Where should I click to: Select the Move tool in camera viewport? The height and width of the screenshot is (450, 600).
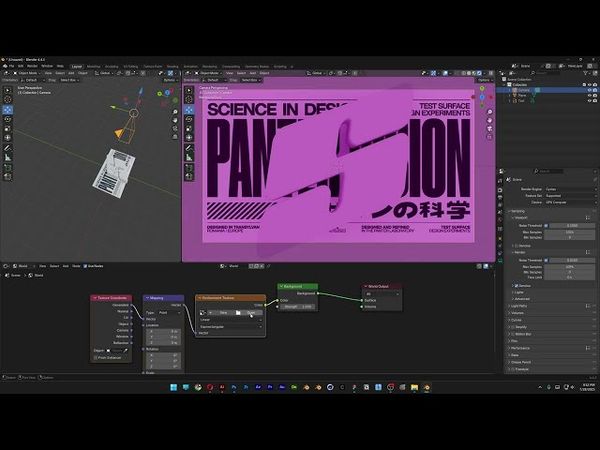point(189,110)
